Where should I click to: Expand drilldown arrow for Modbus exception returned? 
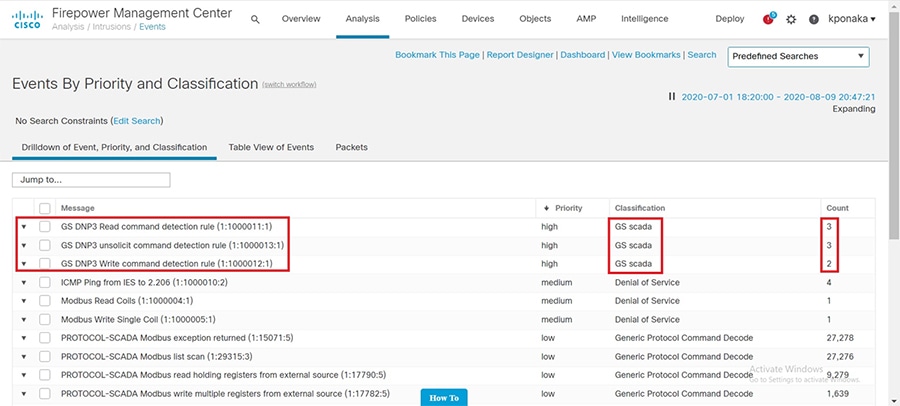[24, 338]
